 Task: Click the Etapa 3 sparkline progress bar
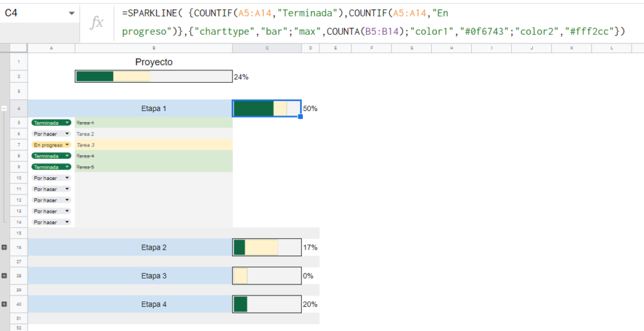coord(267,276)
